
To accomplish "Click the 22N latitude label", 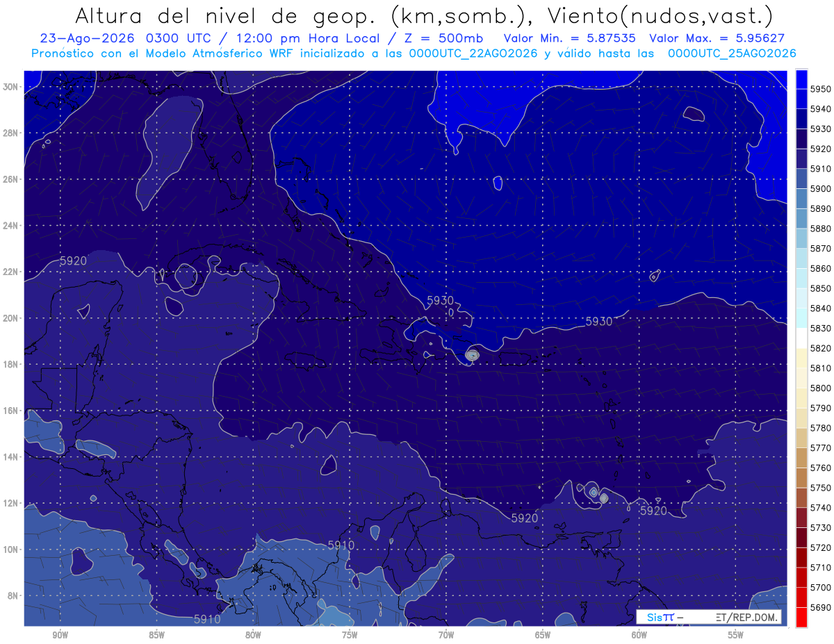I will point(12,272).
